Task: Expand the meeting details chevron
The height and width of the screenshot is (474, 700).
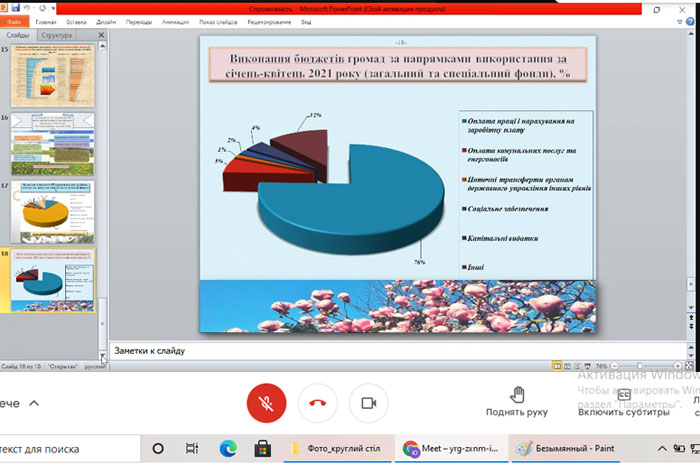Action: coord(34,403)
